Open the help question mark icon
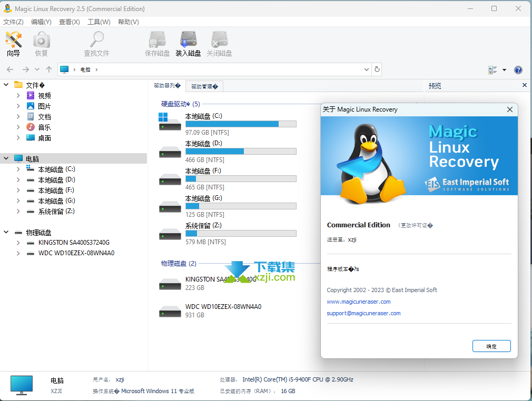This screenshot has height=401, width=532. (x=518, y=70)
